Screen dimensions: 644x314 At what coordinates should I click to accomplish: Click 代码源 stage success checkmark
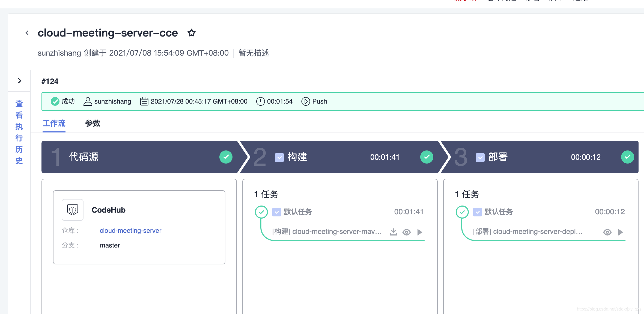click(x=226, y=157)
